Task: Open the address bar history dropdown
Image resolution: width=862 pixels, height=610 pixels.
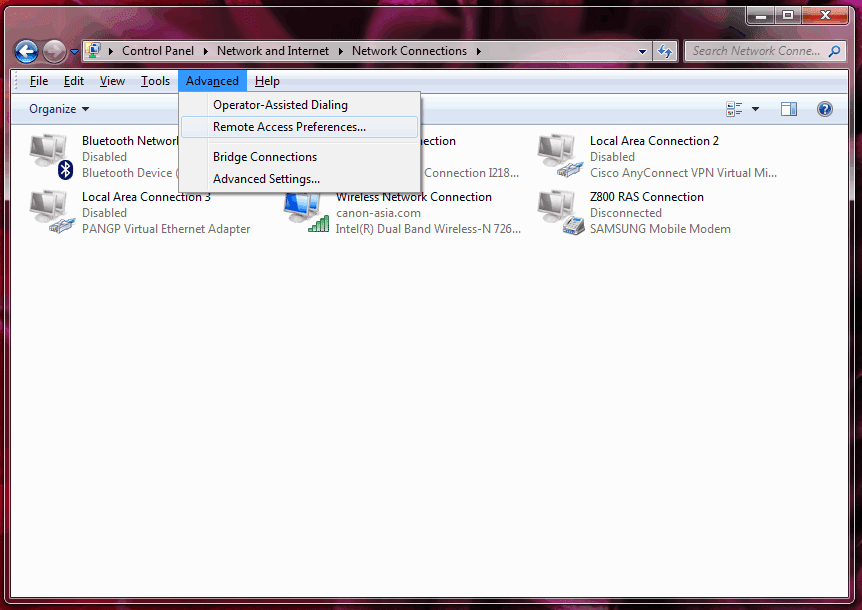Action: [x=642, y=52]
